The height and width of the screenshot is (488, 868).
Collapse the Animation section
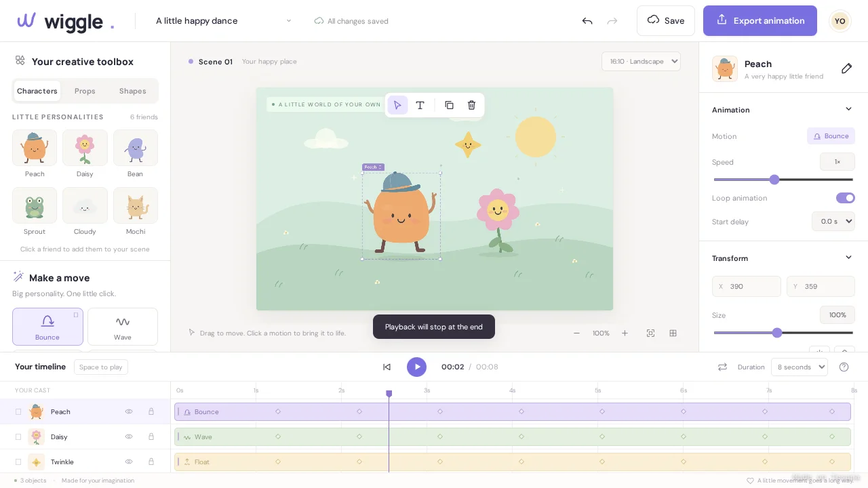pos(848,109)
